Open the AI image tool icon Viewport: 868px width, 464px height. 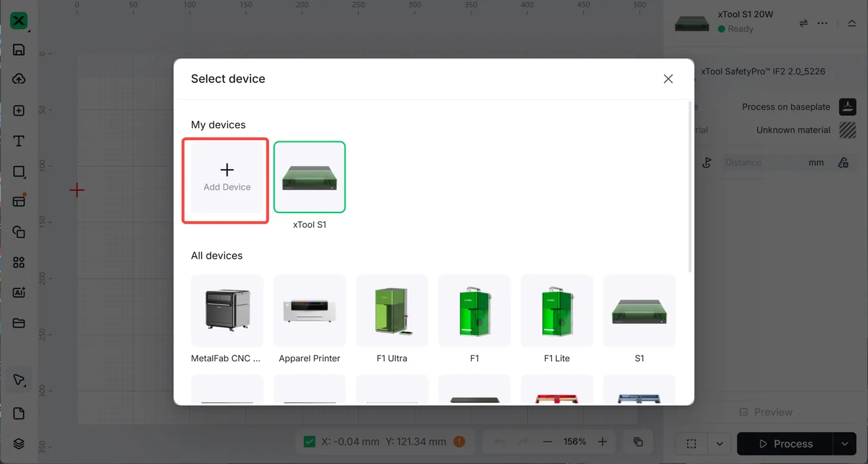(x=19, y=292)
